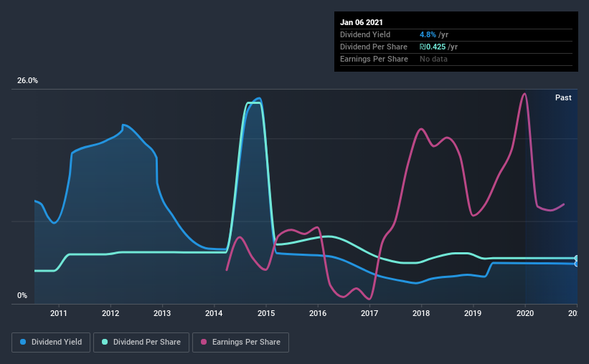
Task: Toggle the Dividend Yield legend button
Action: coord(51,343)
